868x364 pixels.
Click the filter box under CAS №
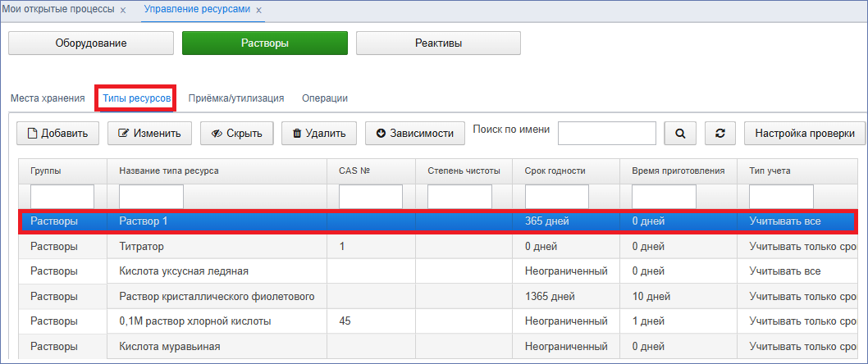(x=371, y=197)
